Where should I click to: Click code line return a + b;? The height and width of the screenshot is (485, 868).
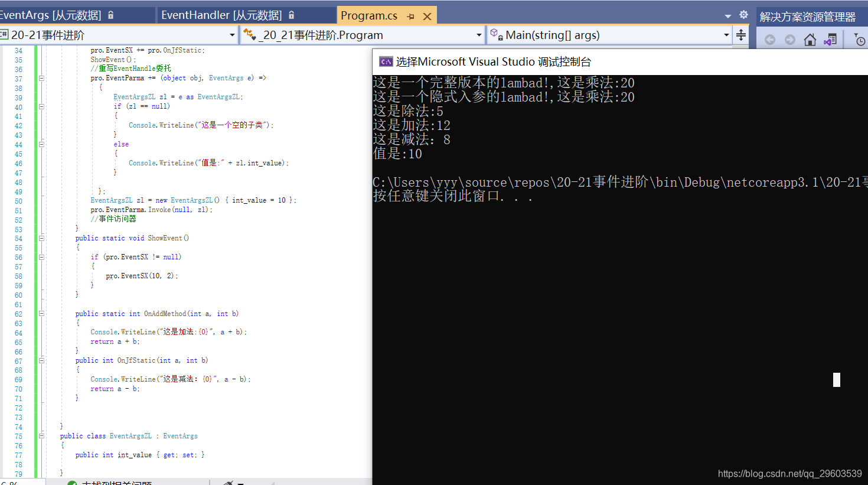pyautogui.click(x=115, y=341)
